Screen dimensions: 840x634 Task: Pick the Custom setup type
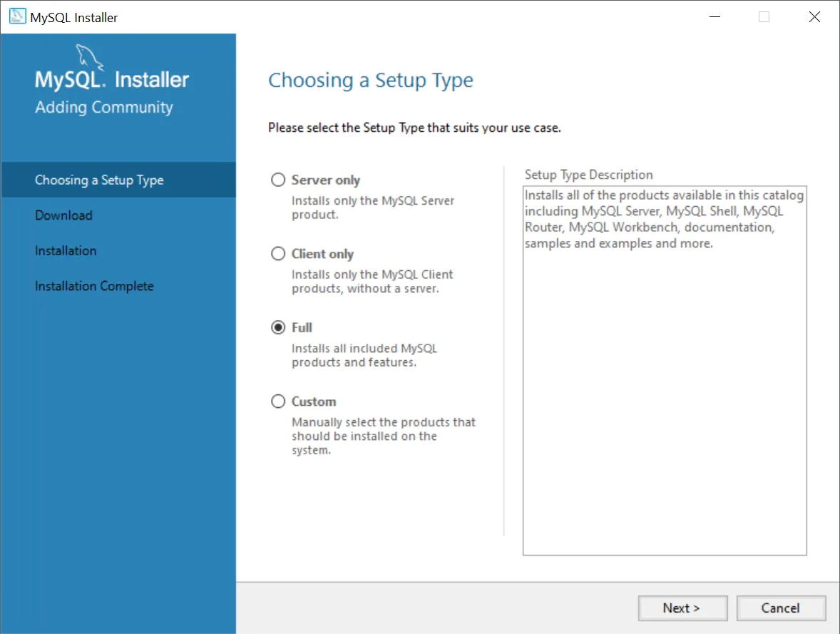coord(278,401)
